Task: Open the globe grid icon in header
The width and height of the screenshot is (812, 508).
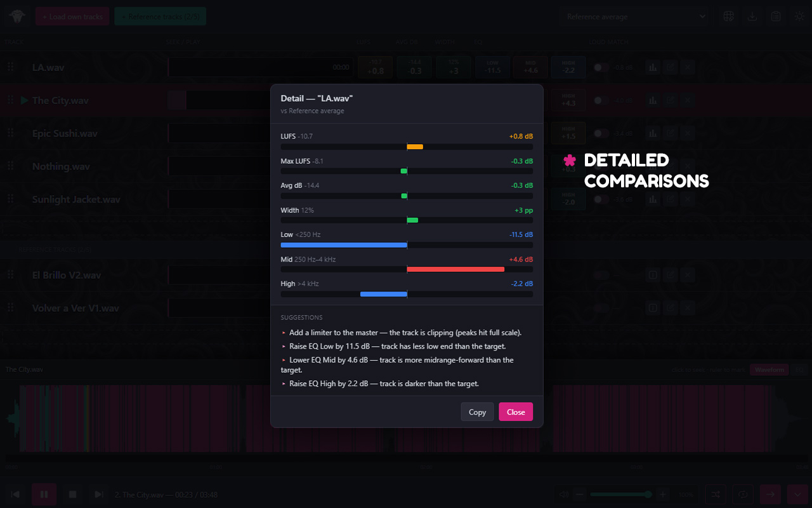Action: [x=729, y=17]
